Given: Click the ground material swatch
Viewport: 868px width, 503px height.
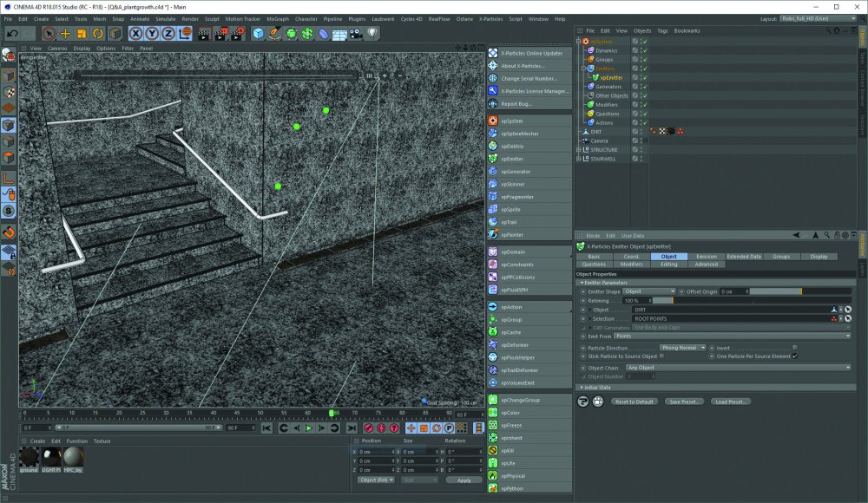Looking at the screenshot, I should 29,457.
